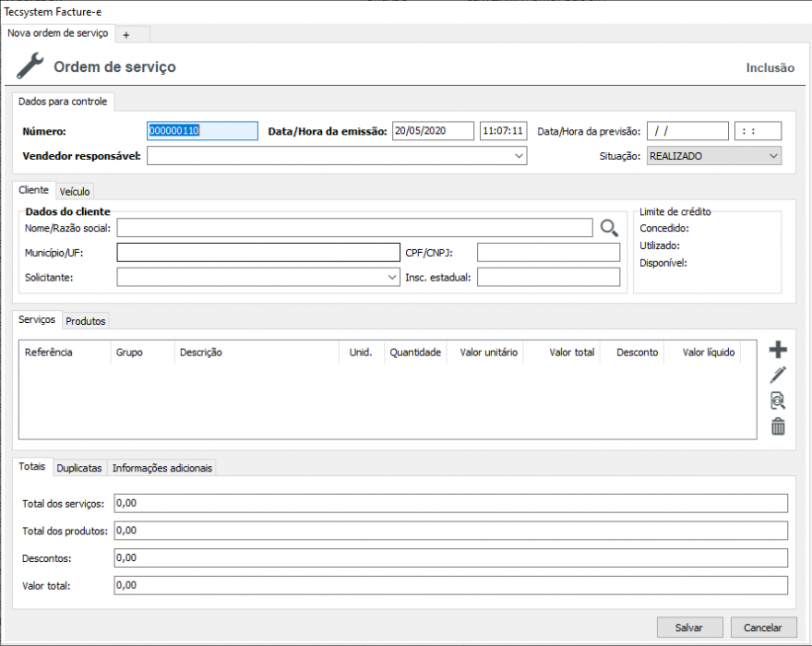Focus the Nome/Razão social field
Viewport: 812px width, 646px height.
coord(354,228)
